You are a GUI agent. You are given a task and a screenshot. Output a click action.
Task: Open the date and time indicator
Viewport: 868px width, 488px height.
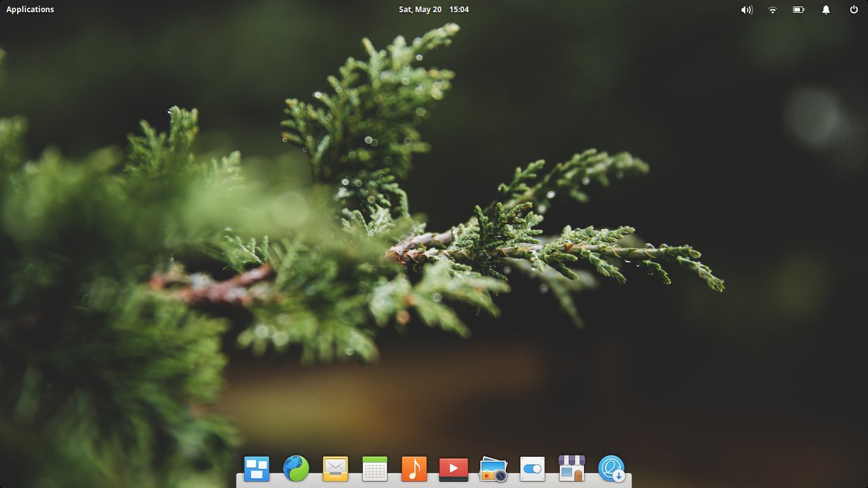click(x=433, y=9)
